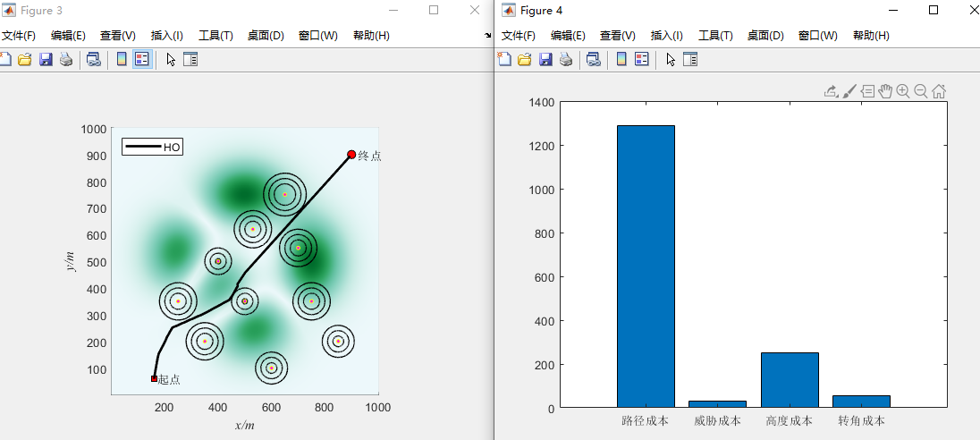Print Figure 3 using the printer icon
The width and height of the screenshot is (980, 440).
tap(65, 60)
